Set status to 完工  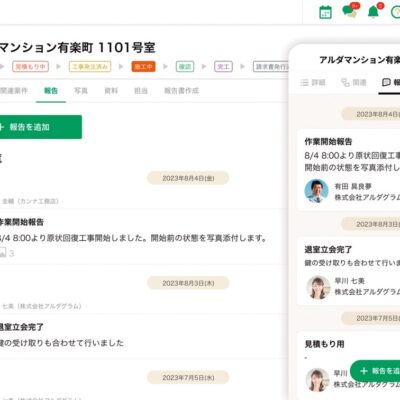[x=223, y=66]
